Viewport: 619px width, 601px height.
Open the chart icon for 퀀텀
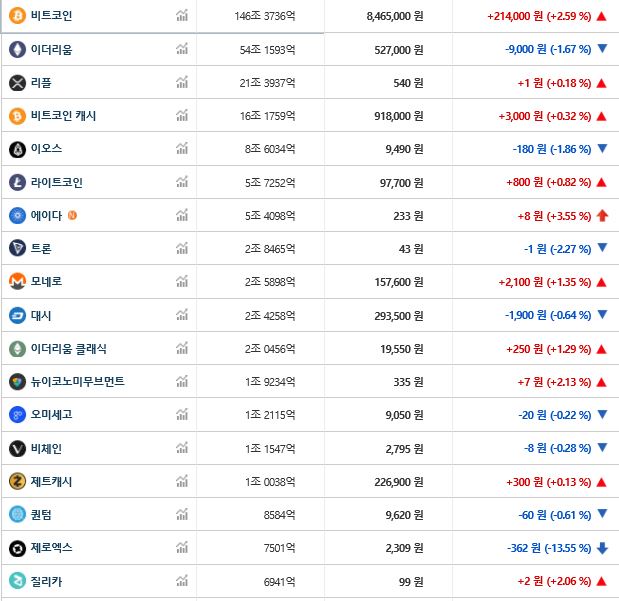(182, 515)
